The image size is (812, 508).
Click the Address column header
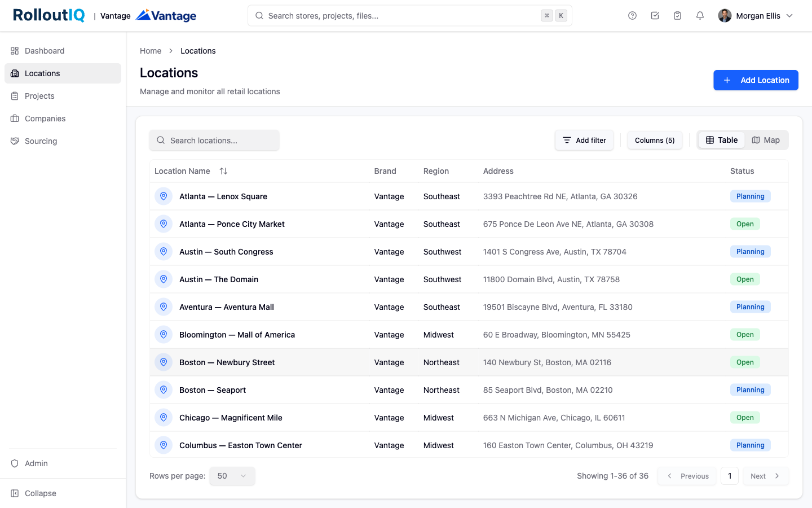498,171
